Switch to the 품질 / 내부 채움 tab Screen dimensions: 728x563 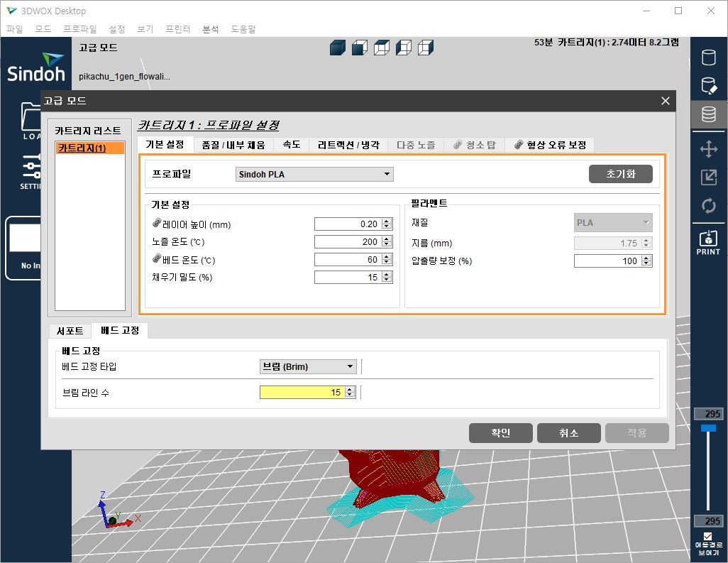(x=233, y=145)
